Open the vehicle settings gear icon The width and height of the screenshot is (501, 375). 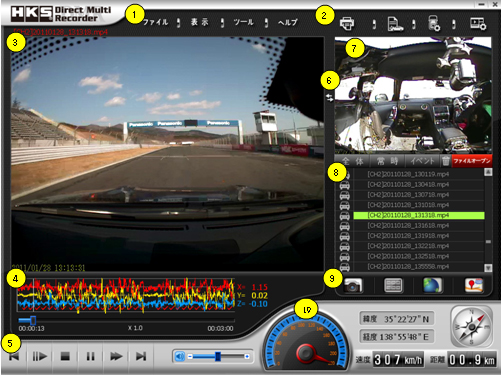coord(434,23)
